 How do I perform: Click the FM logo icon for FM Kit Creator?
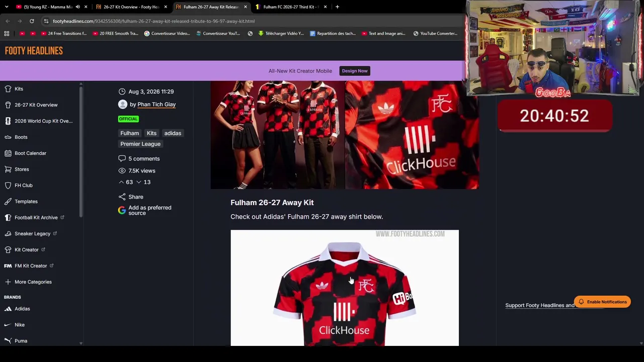[8, 266]
